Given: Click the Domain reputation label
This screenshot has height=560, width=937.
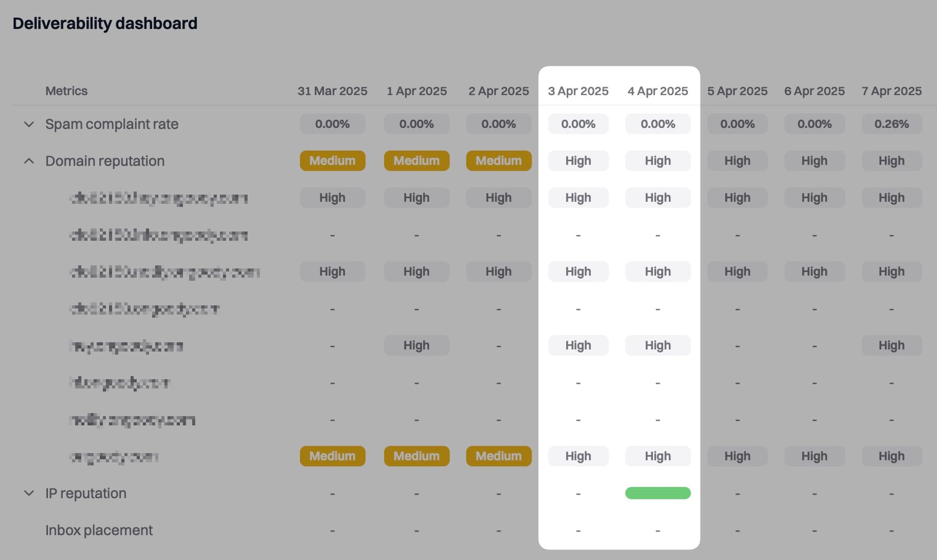Looking at the screenshot, I should click(105, 161).
